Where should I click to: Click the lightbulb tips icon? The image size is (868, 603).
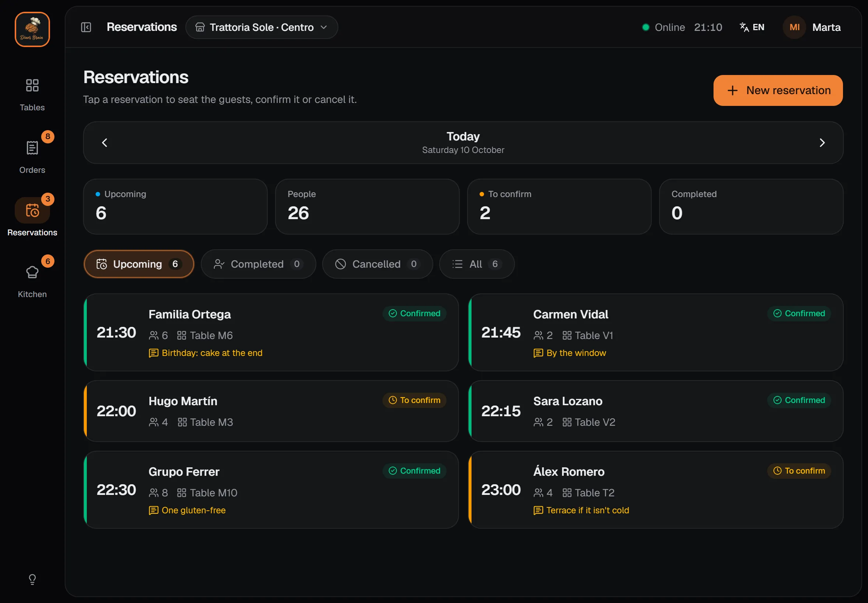click(x=32, y=579)
